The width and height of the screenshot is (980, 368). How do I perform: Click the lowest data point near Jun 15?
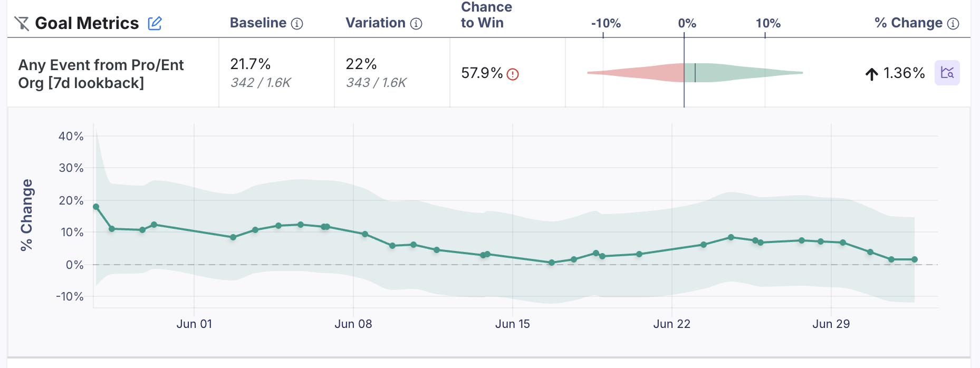click(x=552, y=262)
